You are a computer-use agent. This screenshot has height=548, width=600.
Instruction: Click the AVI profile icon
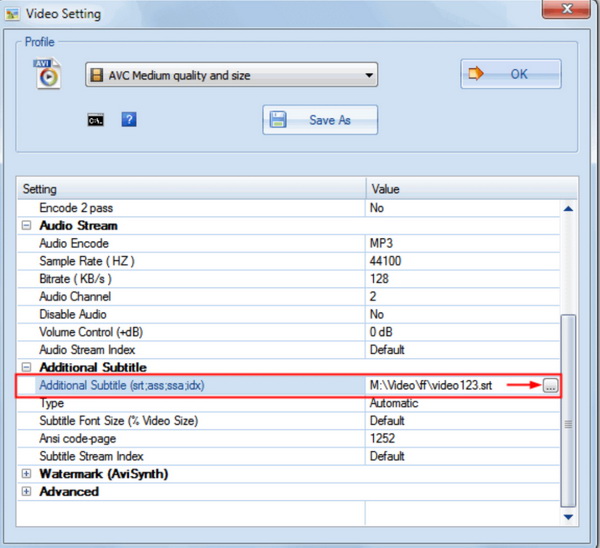[47, 76]
